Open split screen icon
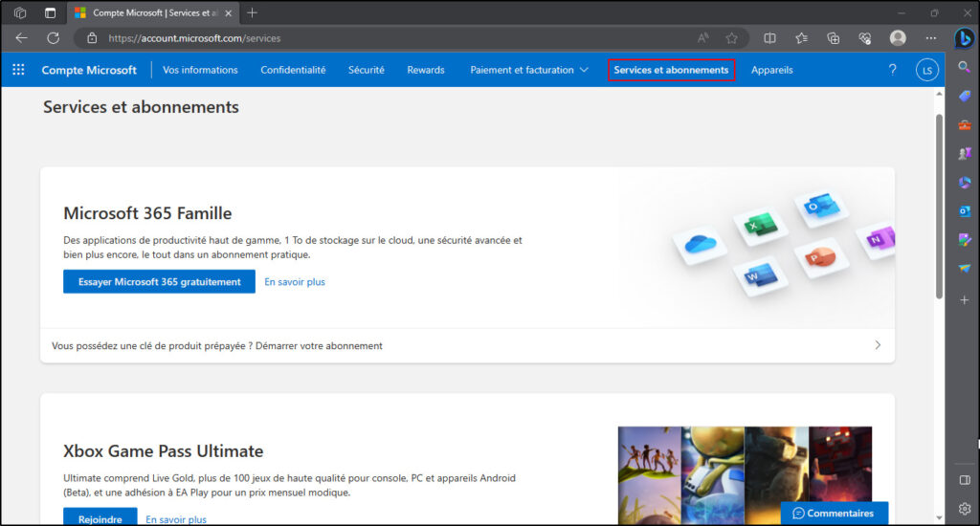 [770, 38]
